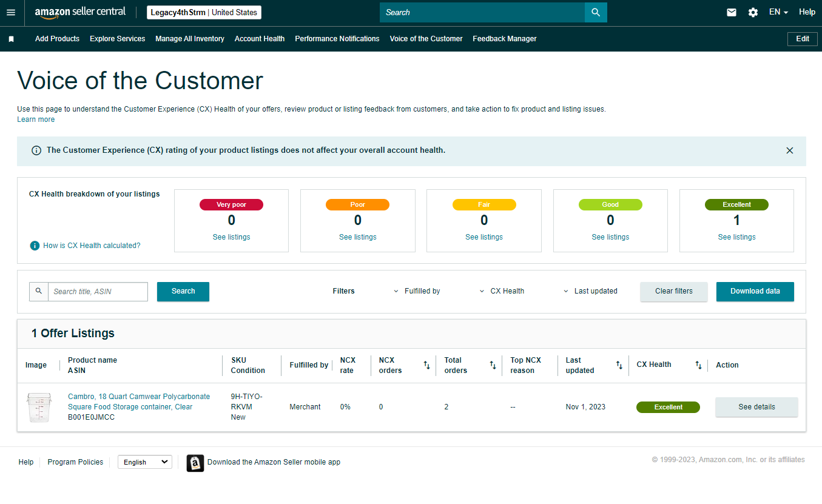
Task: Open Explore Services
Action: [x=118, y=39]
